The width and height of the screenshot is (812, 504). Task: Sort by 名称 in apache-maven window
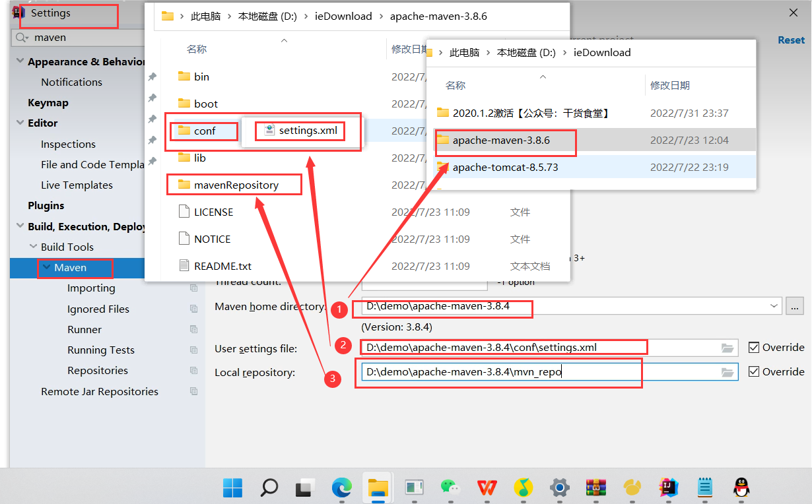pyautogui.click(x=197, y=49)
